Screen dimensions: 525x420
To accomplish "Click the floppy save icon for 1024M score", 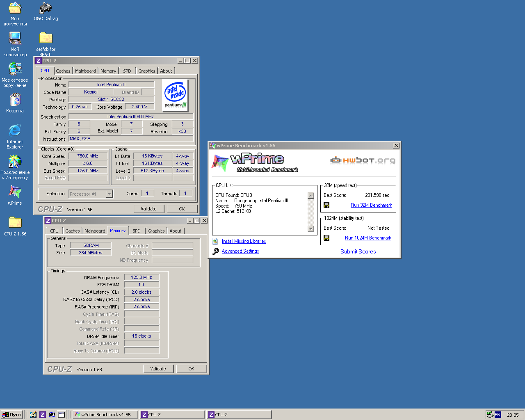I will [x=326, y=238].
